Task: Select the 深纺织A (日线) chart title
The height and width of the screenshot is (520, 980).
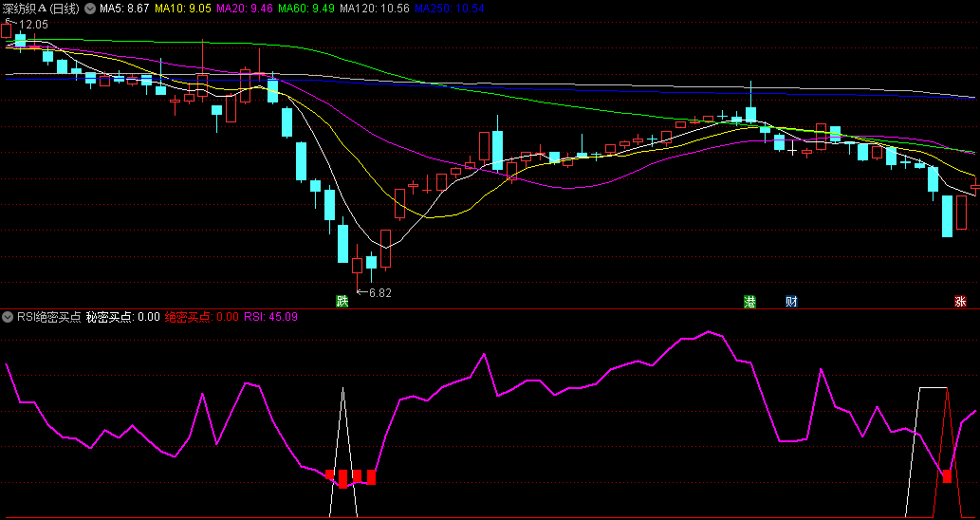Action: click(x=41, y=9)
